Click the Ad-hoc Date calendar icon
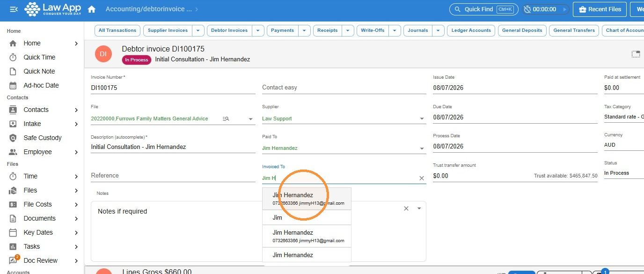 [14, 85]
